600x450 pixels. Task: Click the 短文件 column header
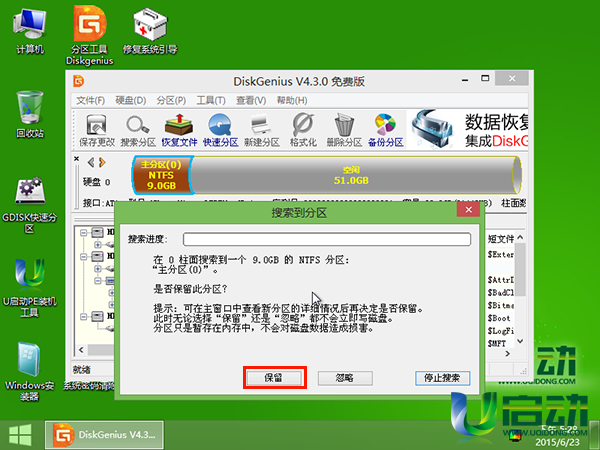501,239
